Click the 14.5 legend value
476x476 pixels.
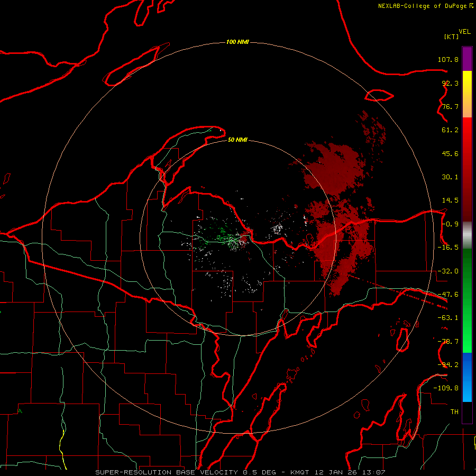point(450,200)
